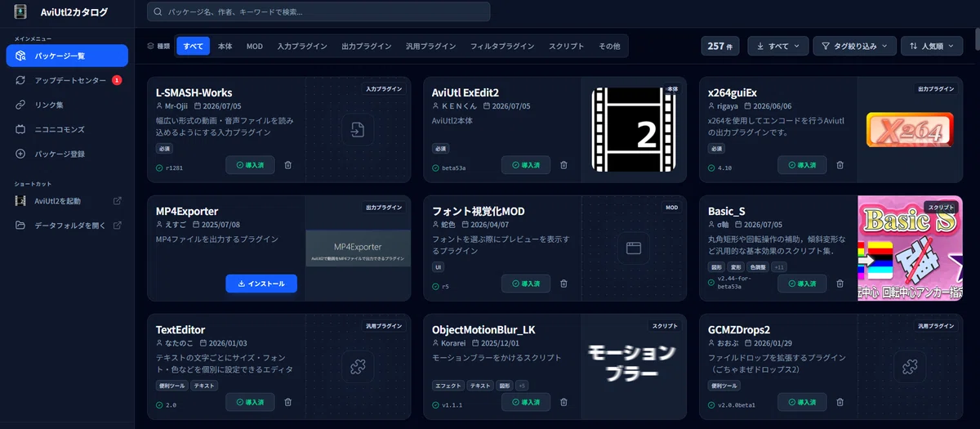Open リンク集 in the sidebar
Viewport: 980px width, 429px height.
[x=67, y=105]
